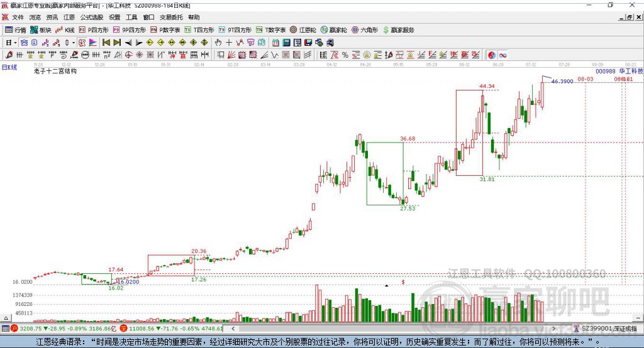Jump to last bar with green skip-forward icon
This screenshot has width=644, height=348.
click(x=117, y=43)
